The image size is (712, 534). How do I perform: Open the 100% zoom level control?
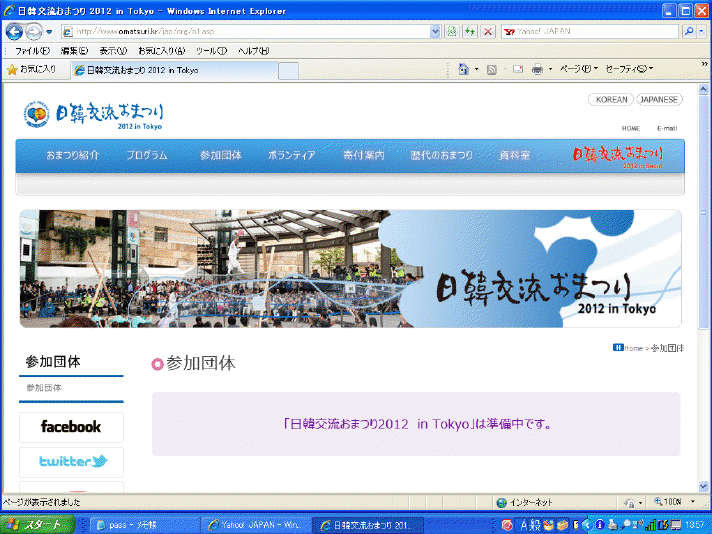[674, 502]
